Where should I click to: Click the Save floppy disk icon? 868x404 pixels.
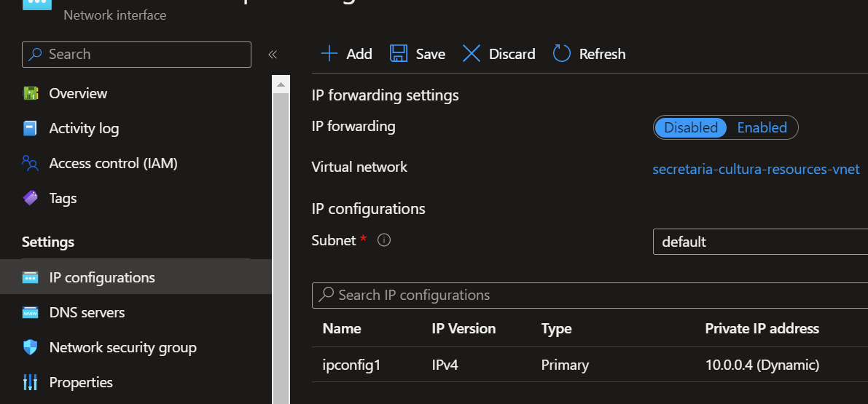(399, 54)
